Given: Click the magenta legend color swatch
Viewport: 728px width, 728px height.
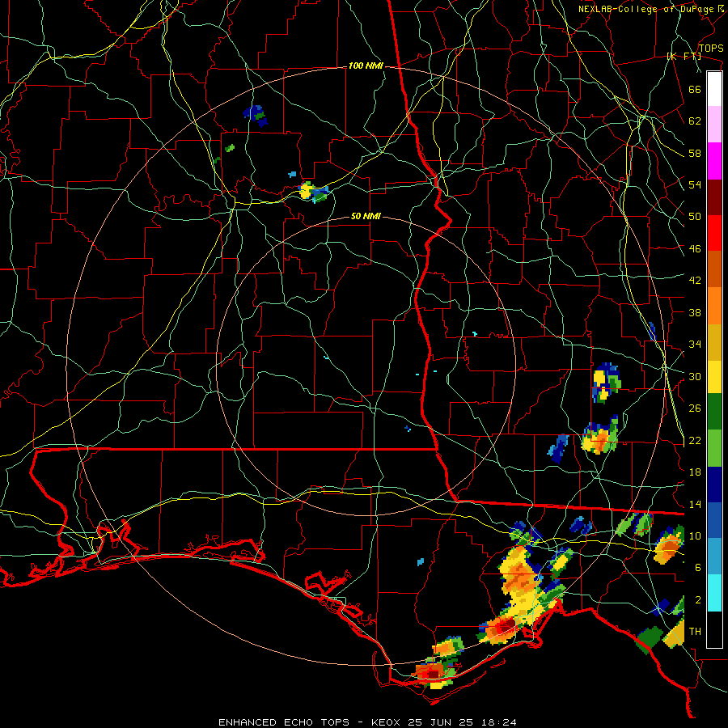Looking at the screenshot, I should [714, 161].
